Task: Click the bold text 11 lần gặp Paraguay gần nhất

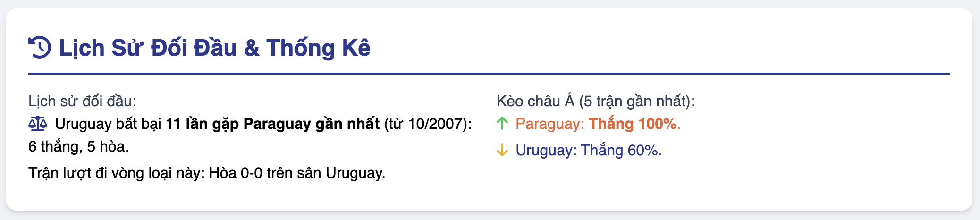Action: [x=273, y=124]
